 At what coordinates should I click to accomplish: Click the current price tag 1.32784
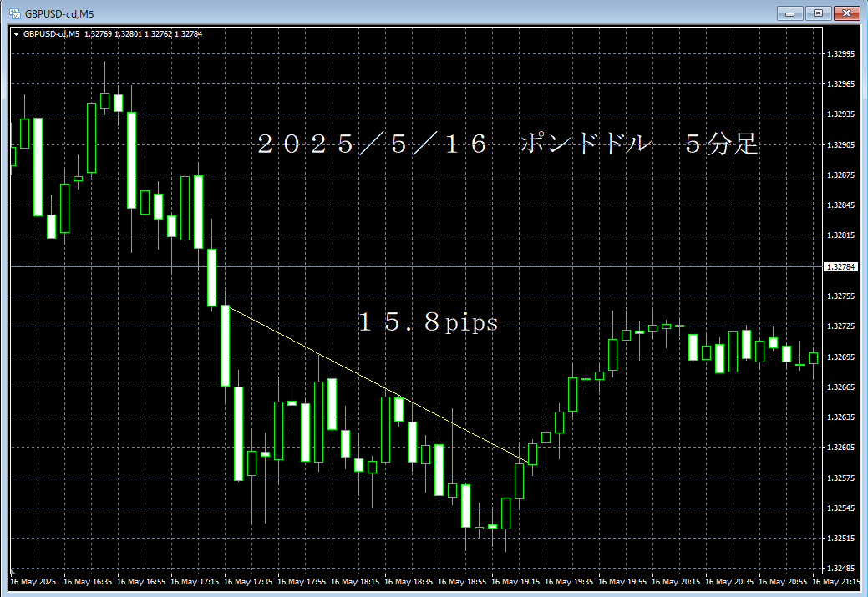pos(840,267)
